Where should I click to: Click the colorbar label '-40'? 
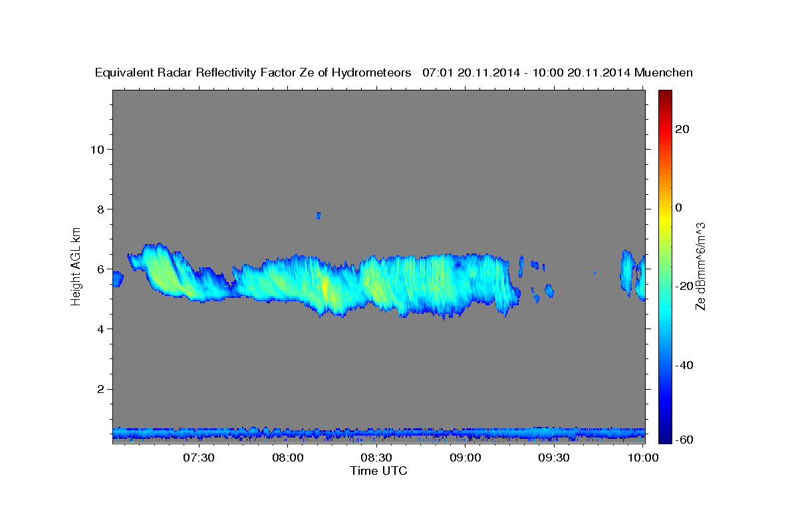tap(684, 365)
